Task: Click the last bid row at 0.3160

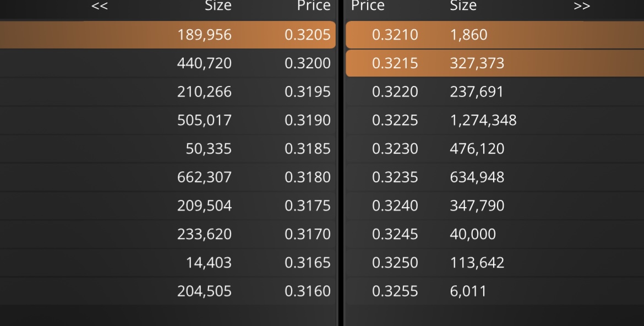Action: pyautogui.click(x=168, y=291)
